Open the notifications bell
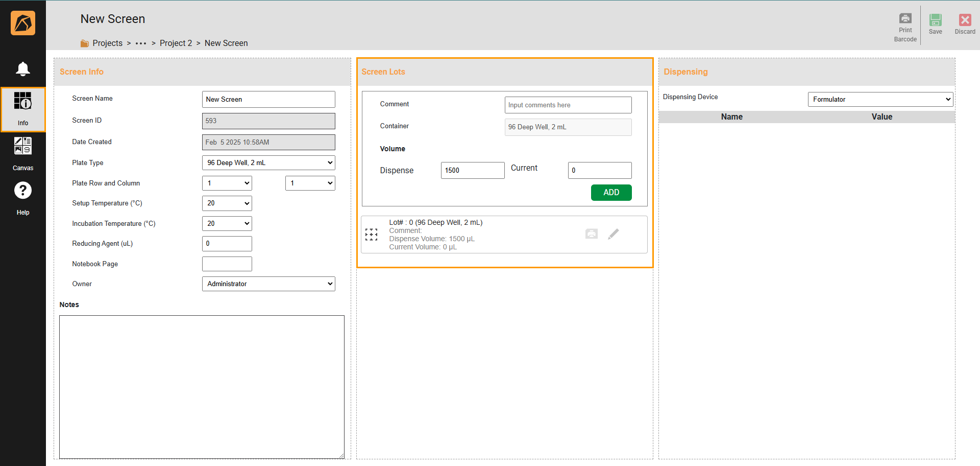Viewport: 980px width, 466px height. coord(22,69)
